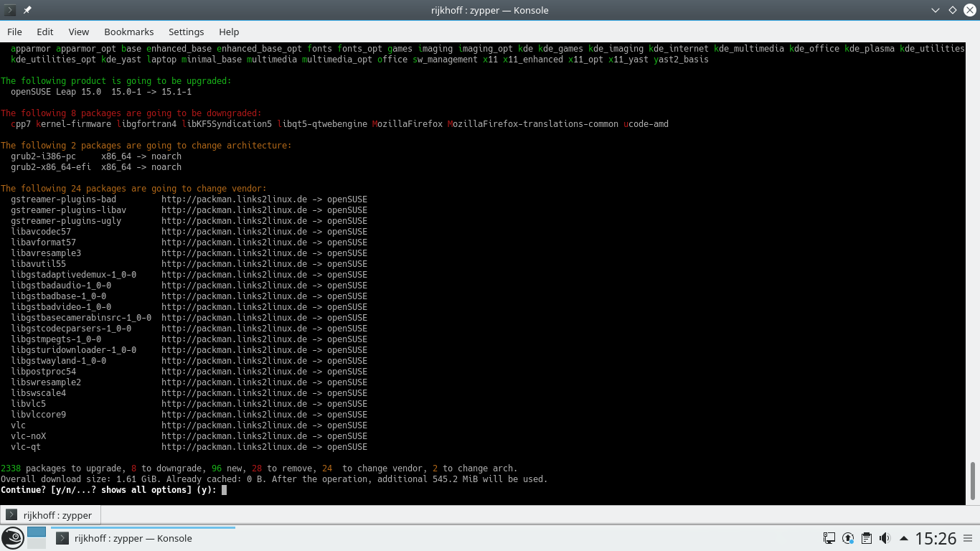Click 'The following 2 packages are going to change architecture' line
980x551 pixels.
point(146,146)
